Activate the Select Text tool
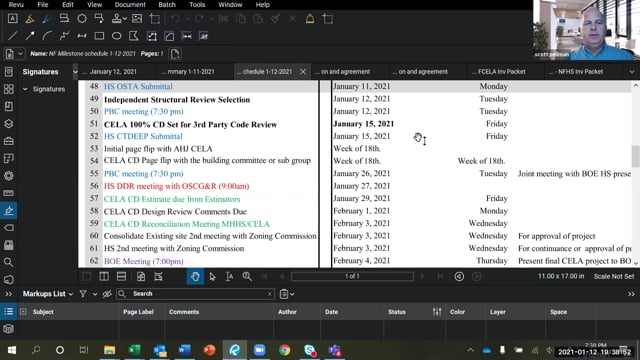Viewport: 640px width, 360px height. coord(229,277)
